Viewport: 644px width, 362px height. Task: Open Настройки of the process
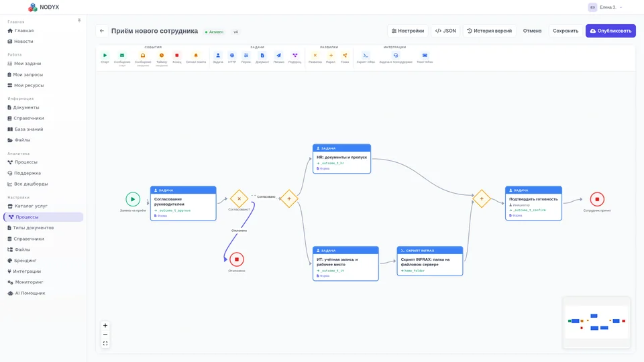pyautogui.click(x=408, y=31)
